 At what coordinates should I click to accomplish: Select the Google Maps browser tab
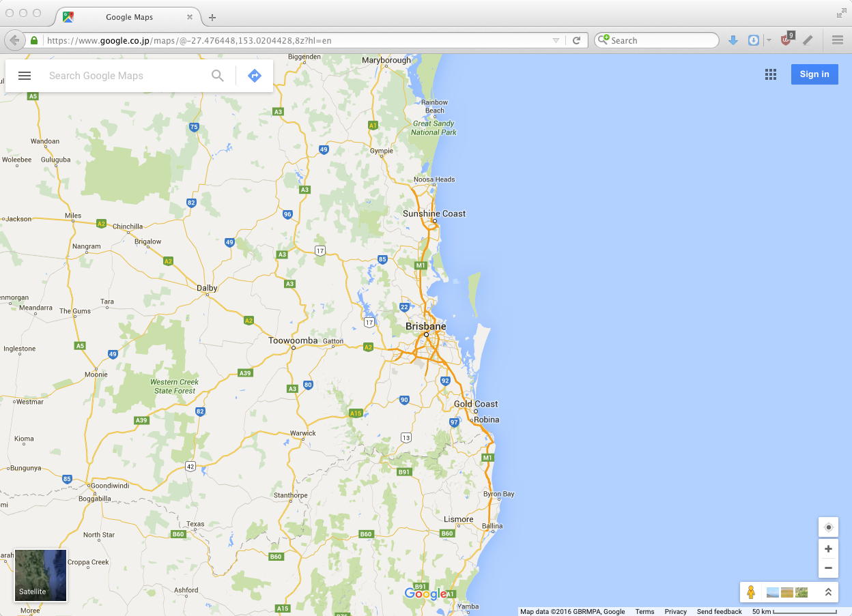(128, 18)
